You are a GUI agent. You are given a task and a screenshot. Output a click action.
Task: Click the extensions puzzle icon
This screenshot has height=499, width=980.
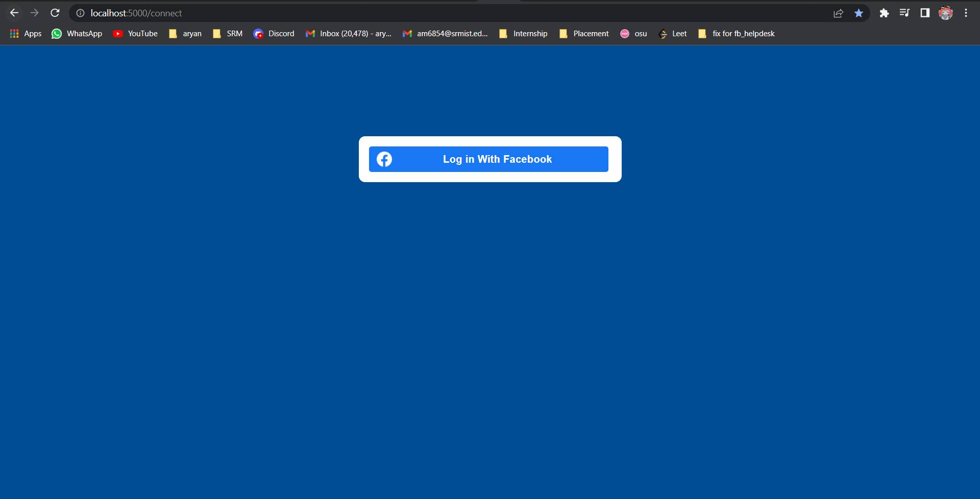885,13
